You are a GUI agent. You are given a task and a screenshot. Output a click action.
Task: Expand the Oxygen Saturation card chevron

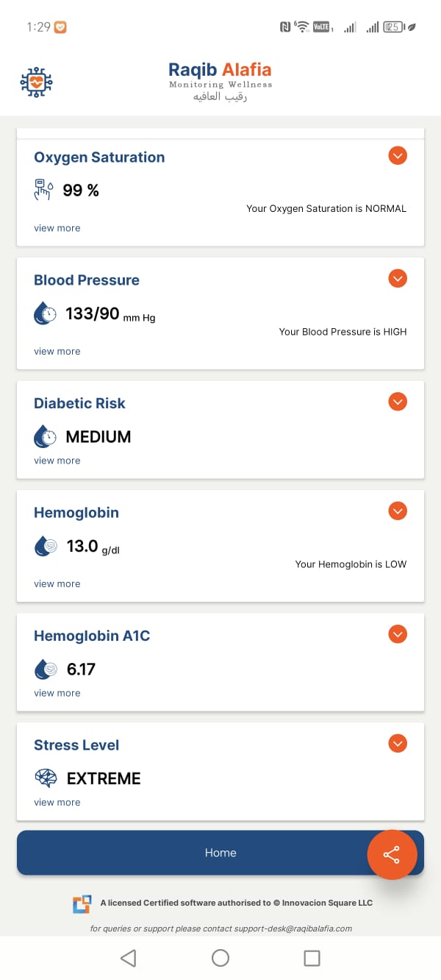[x=398, y=155]
